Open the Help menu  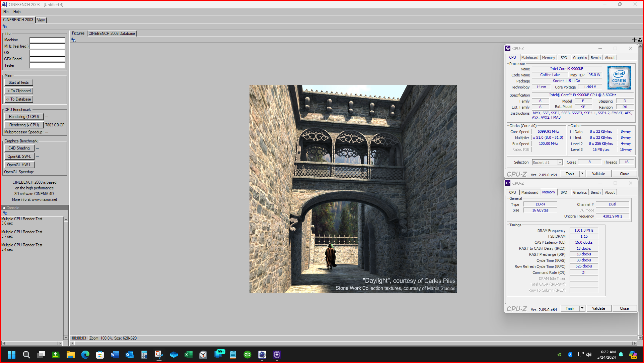click(17, 12)
